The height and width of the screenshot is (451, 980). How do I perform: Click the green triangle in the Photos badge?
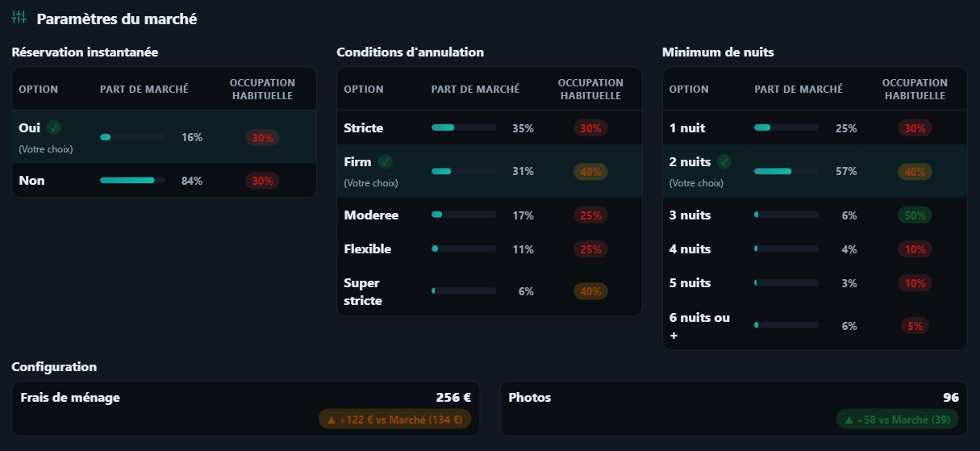(x=849, y=420)
